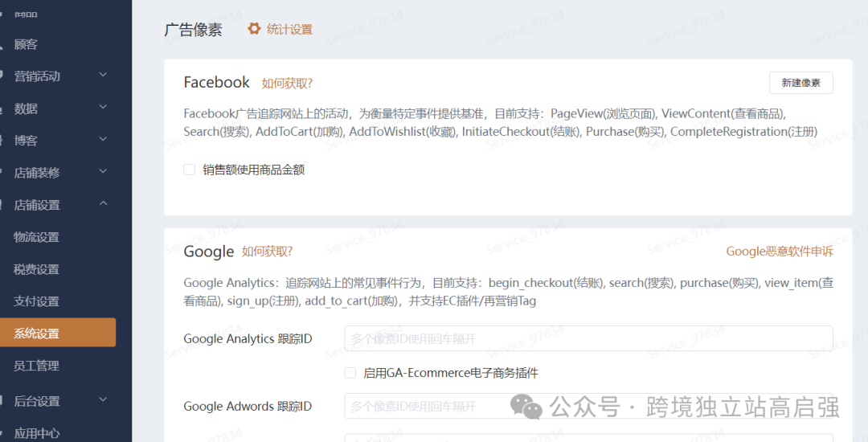This screenshot has height=442, width=868.
Task: Click the 店铺设置 menu label
Action: point(36,205)
